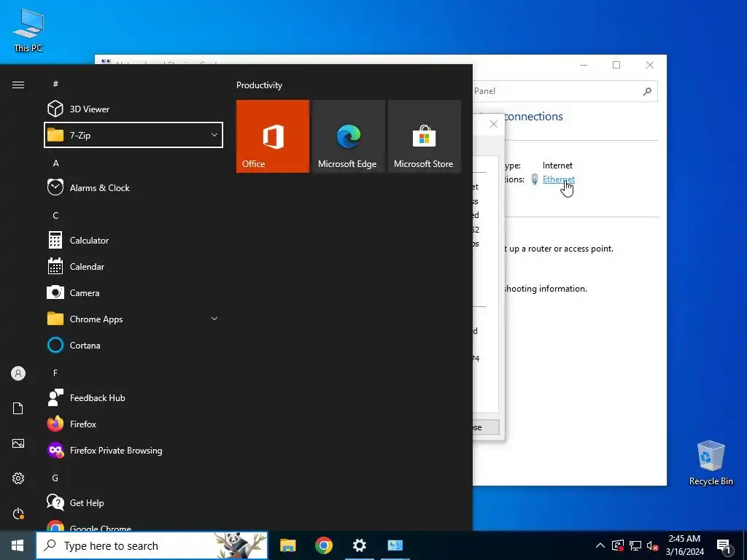Click the muted volume tray icon

[652, 545]
